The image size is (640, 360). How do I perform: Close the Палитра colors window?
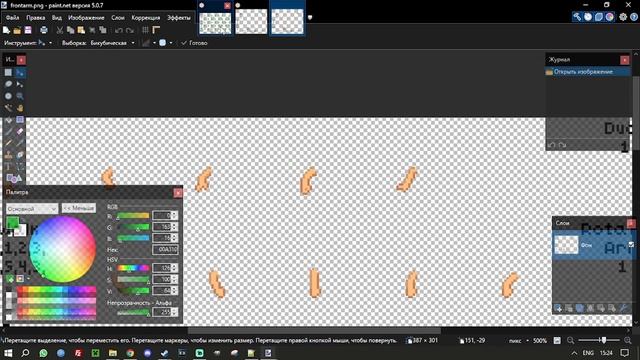click(178, 193)
